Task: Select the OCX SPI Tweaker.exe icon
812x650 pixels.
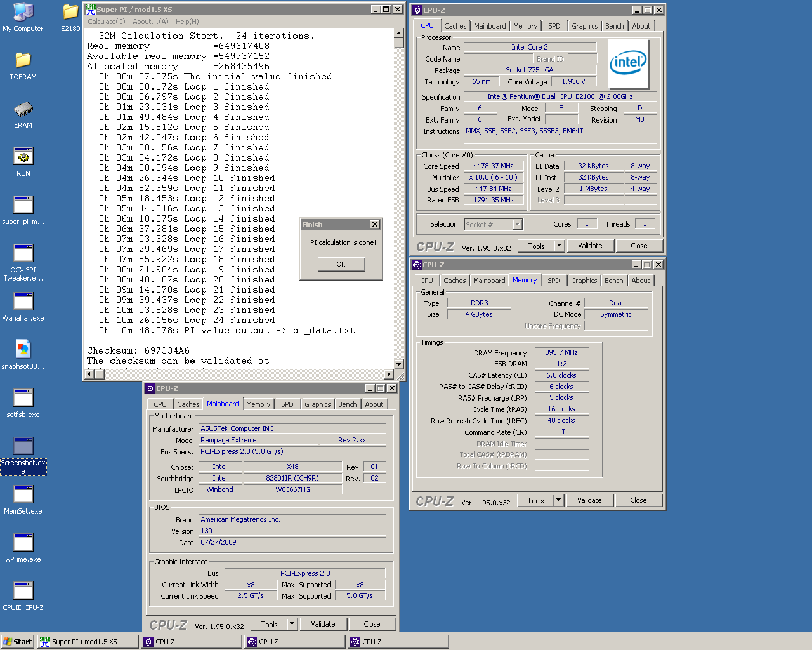Action: pyautogui.click(x=23, y=263)
